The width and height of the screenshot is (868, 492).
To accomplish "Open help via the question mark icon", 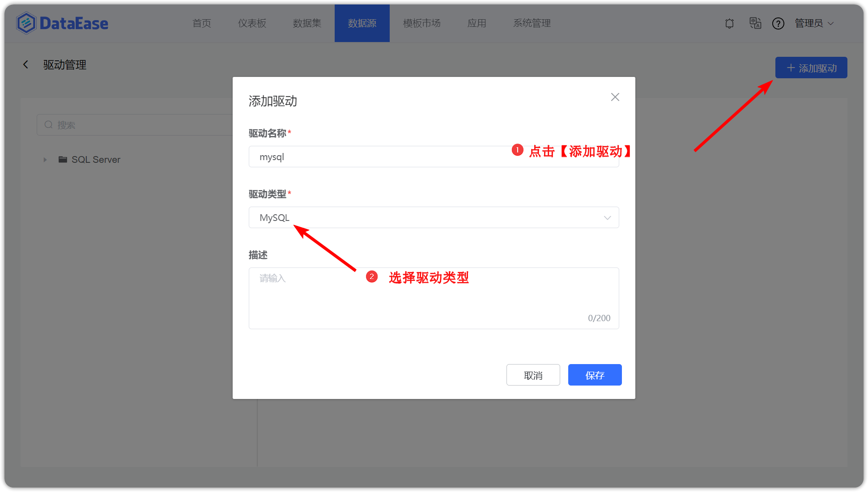I will click(779, 23).
